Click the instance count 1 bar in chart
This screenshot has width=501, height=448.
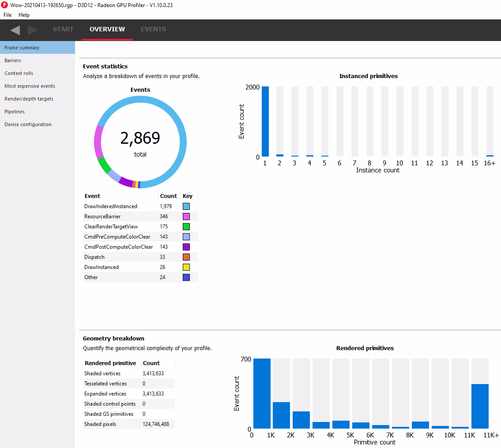tap(265, 122)
